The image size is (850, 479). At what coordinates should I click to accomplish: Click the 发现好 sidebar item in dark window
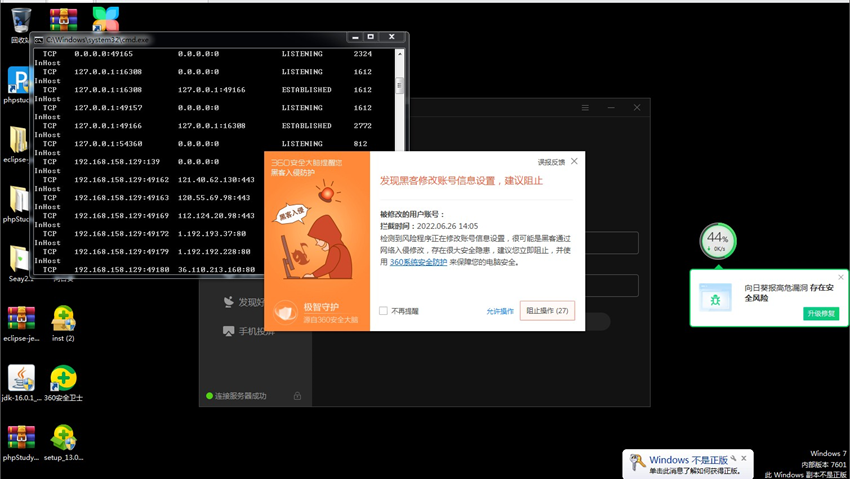click(x=244, y=302)
